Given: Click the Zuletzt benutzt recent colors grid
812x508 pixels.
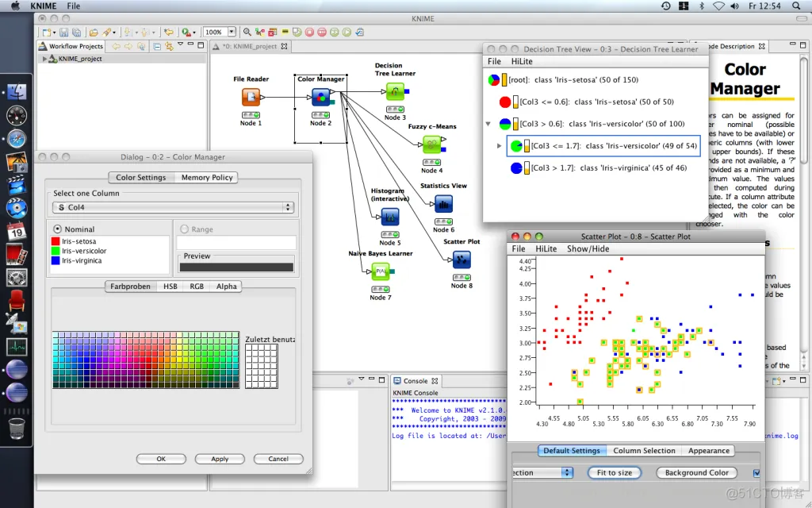Looking at the screenshot, I should [262, 366].
